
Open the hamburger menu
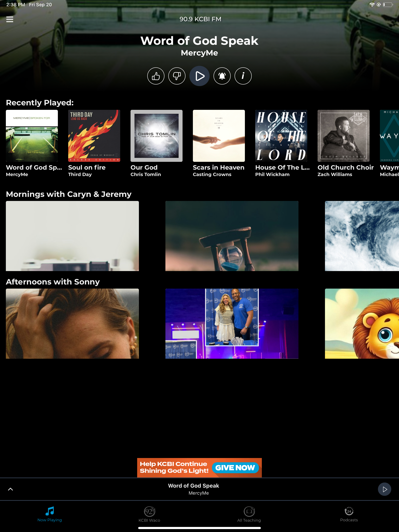(x=10, y=19)
